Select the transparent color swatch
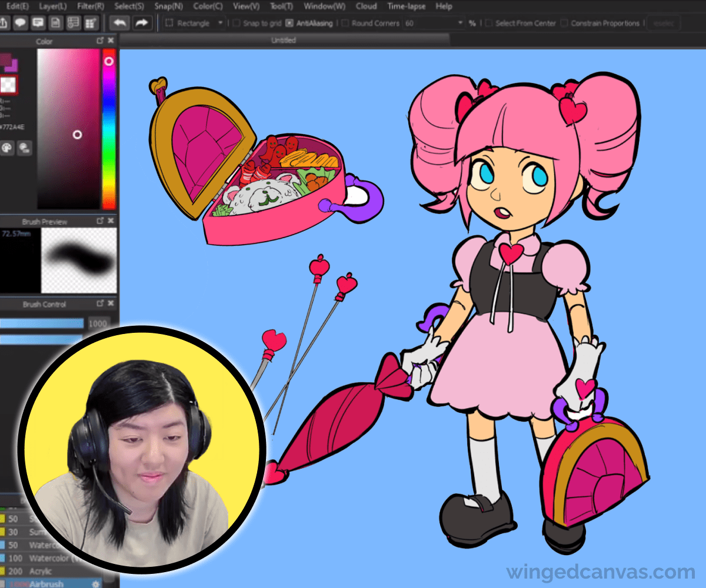Viewport: 706px width, 588px height. click(9, 85)
